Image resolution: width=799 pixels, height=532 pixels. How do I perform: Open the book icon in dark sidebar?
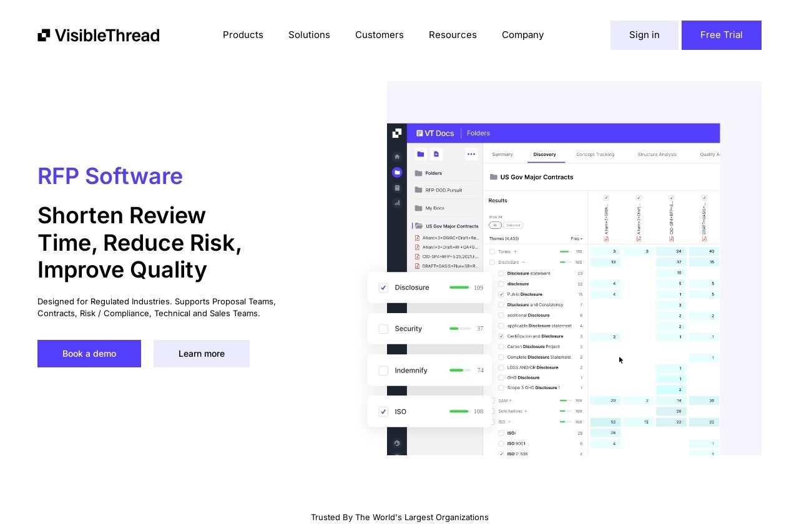[397, 188]
